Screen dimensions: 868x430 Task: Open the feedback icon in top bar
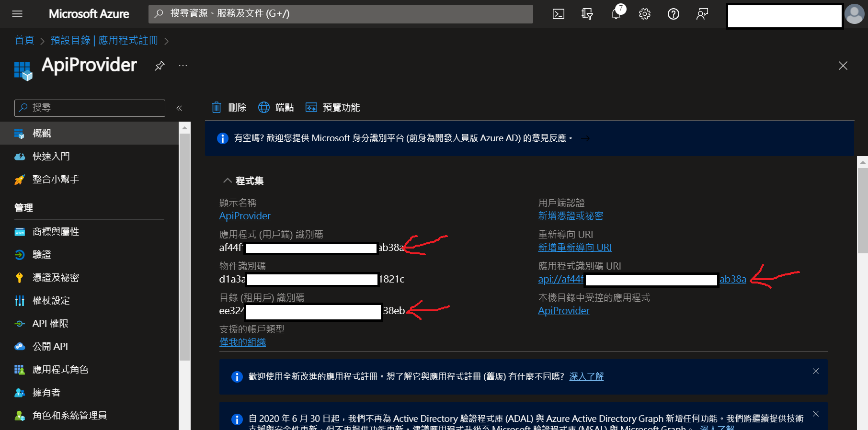pyautogui.click(x=702, y=14)
